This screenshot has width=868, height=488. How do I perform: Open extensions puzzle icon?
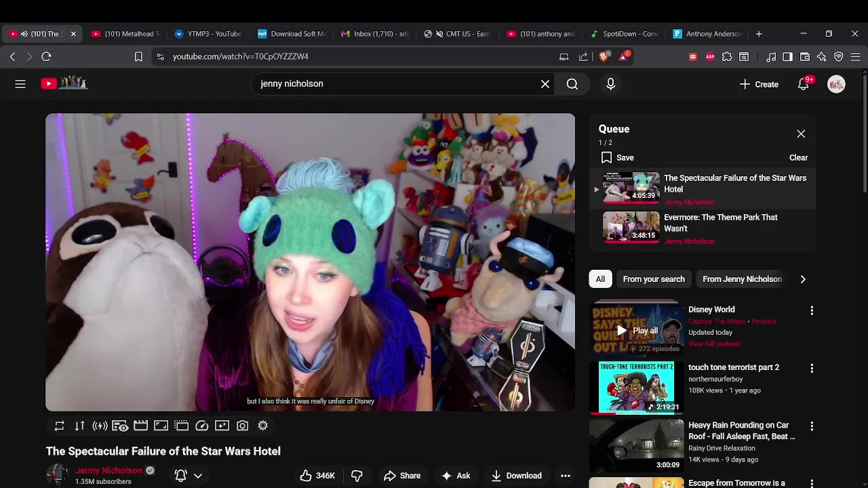click(x=727, y=57)
